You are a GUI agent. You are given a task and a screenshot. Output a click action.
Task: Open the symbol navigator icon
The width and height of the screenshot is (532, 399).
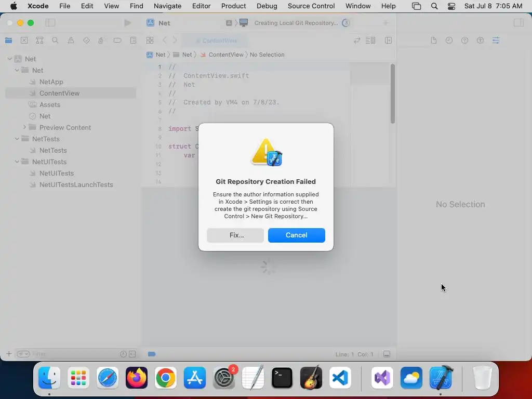pos(39,41)
